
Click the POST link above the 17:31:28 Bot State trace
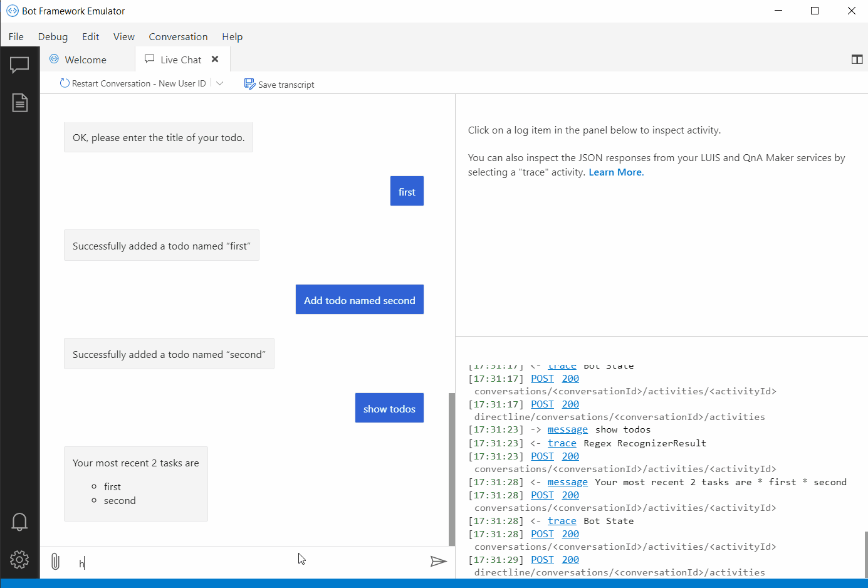[543, 495]
